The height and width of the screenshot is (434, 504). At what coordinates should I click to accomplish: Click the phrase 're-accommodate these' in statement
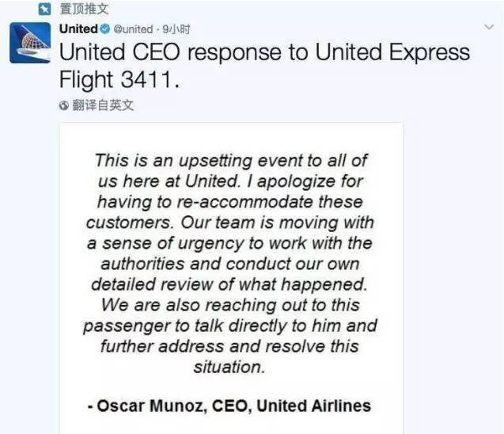pyautogui.click(x=270, y=202)
